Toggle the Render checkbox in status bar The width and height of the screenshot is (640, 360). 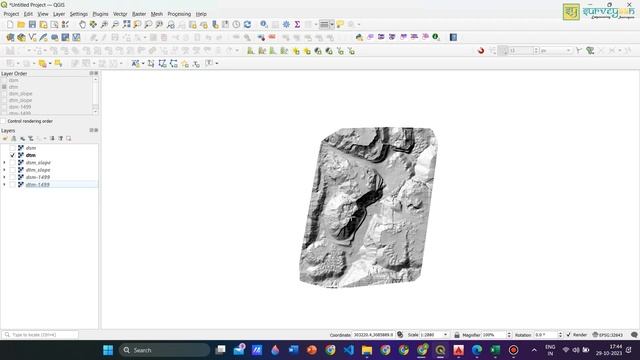pos(569,335)
